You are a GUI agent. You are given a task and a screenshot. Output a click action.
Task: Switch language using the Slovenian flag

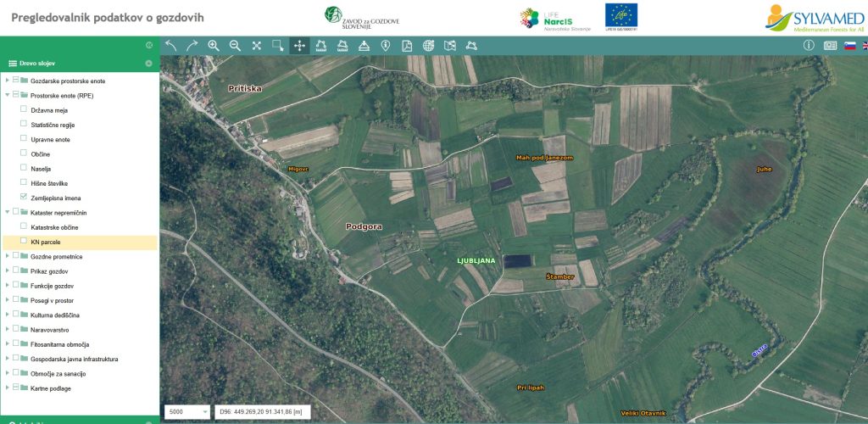point(849,46)
